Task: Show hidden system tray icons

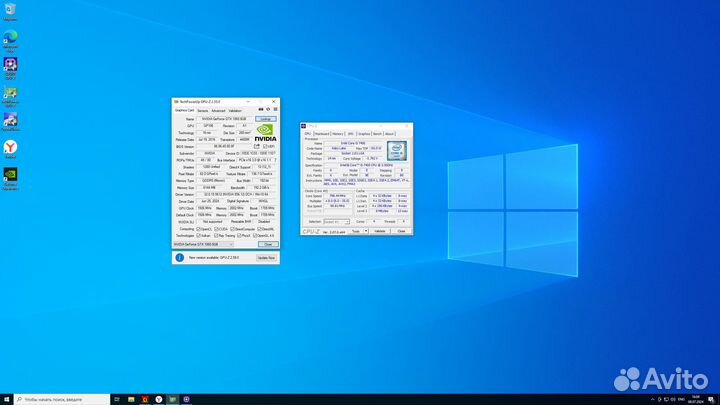Action: coord(652,399)
